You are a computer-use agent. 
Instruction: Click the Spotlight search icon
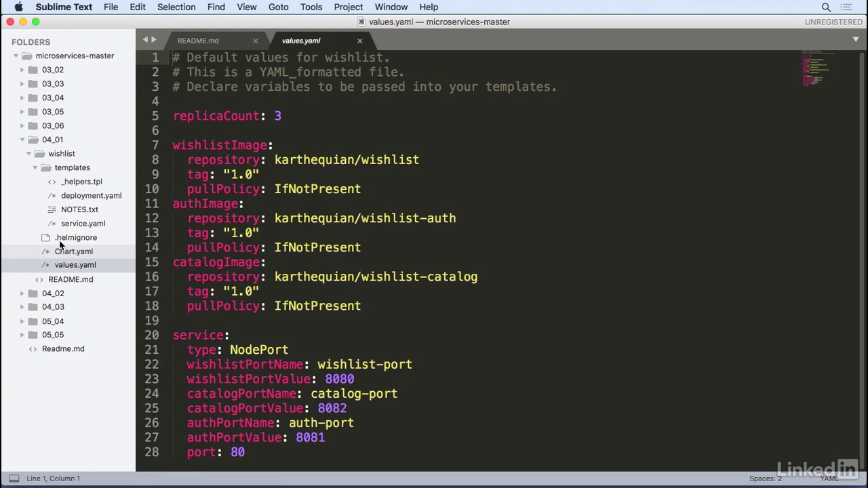tap(826, 7)
